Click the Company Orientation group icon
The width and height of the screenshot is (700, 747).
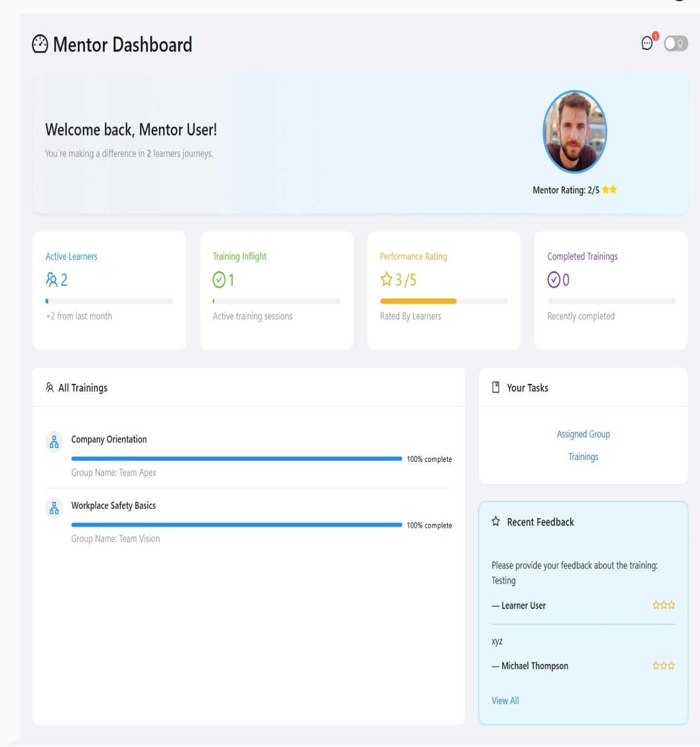pos(54,442)
